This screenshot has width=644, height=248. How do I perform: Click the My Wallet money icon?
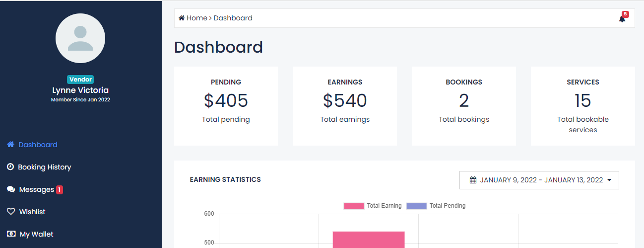11,234
